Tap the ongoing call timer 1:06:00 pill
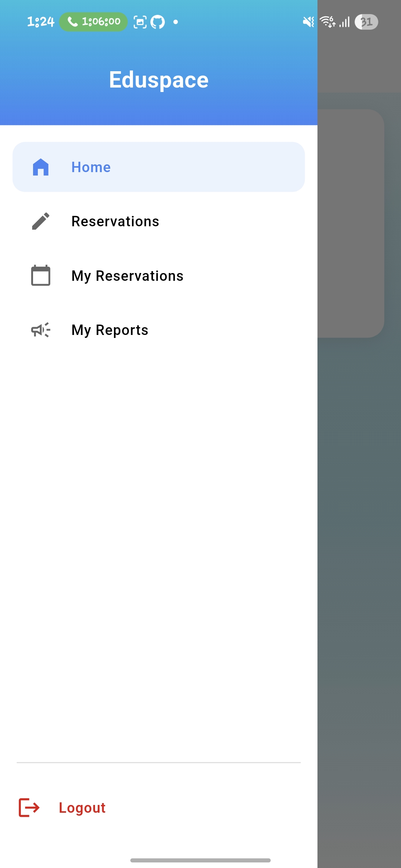The image size is (401, 868). tap(94, 22)
